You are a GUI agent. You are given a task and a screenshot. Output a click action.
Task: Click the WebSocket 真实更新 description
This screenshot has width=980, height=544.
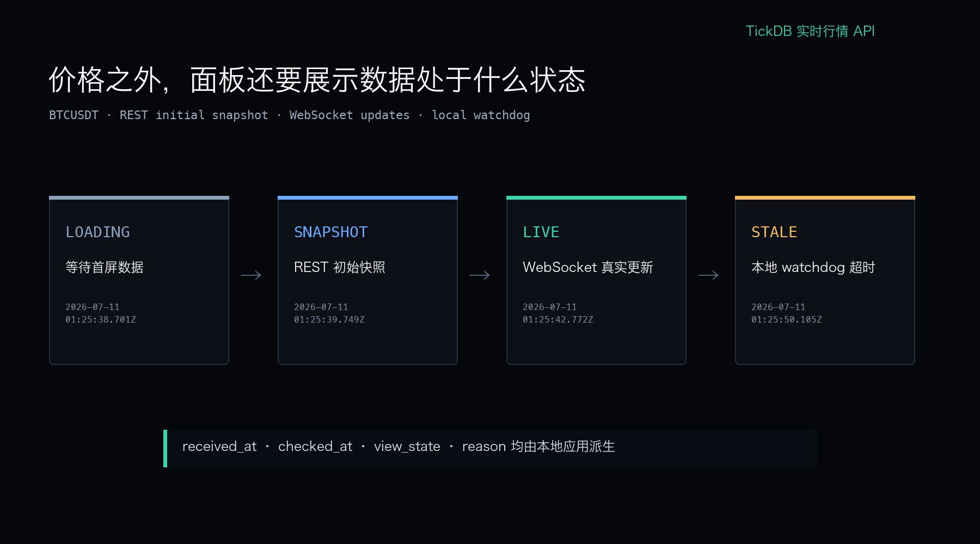(x=588, y=267)
